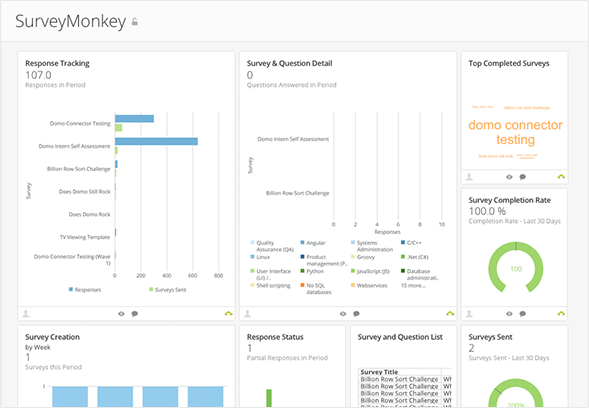Image resolution: width=589 pixels, height=408 pixels.
Task: Click the green bar in Response Status chart
Action: [x=269, y=398]
